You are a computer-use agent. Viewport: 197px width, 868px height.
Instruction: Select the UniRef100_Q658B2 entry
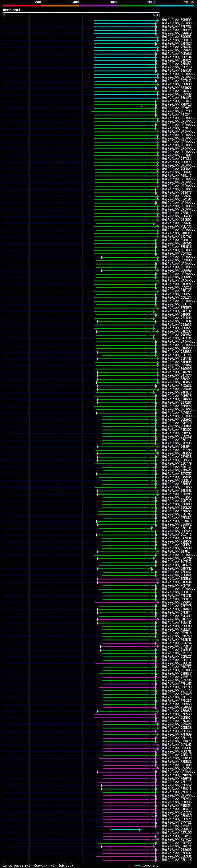pyautogui.click(x=177, y=64)
